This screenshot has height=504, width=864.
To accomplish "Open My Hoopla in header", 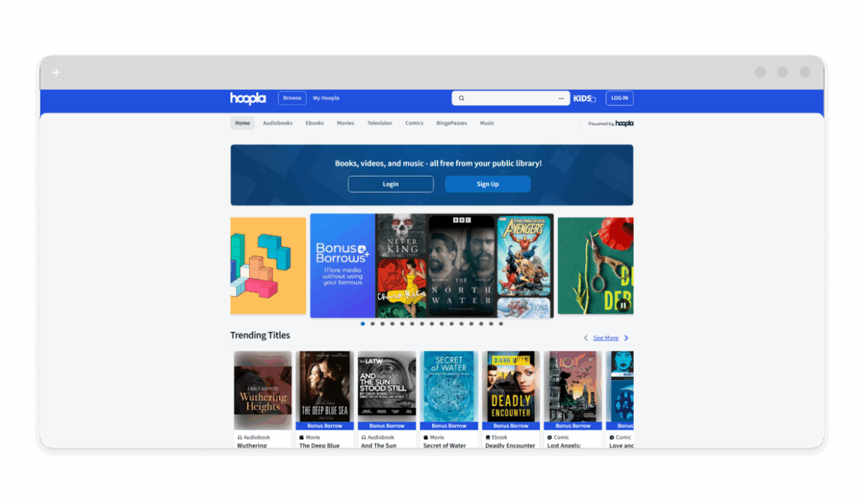I will coord(325,99).
